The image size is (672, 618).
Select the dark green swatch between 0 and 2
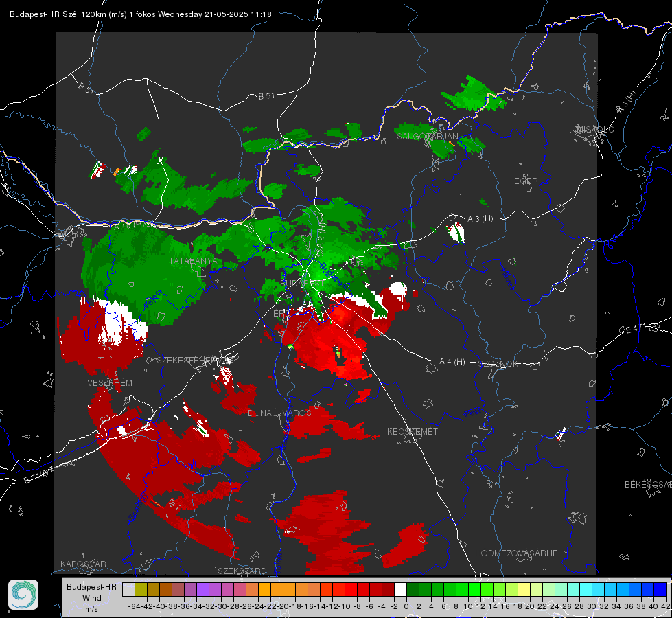tap(413, 589)
